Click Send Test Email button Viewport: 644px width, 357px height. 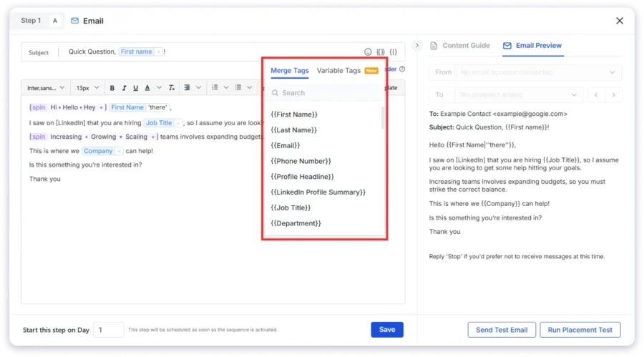click(x=502, y=330)
